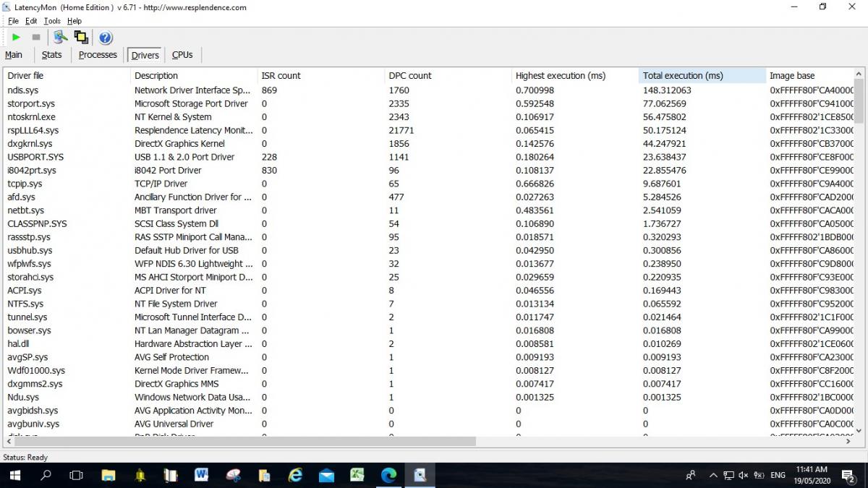Image resolution: width=868 pixels, height=488 pixels.
Task: Sort by the Description column header
Action: coord(194,75)
